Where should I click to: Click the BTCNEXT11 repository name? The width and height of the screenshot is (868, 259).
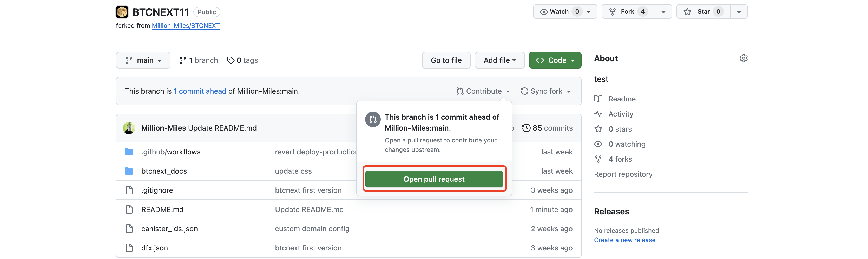(x=161, y=12)
